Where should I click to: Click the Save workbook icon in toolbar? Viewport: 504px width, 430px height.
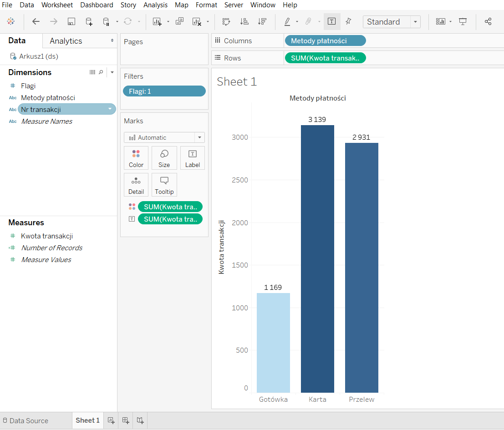pos(71,21)
